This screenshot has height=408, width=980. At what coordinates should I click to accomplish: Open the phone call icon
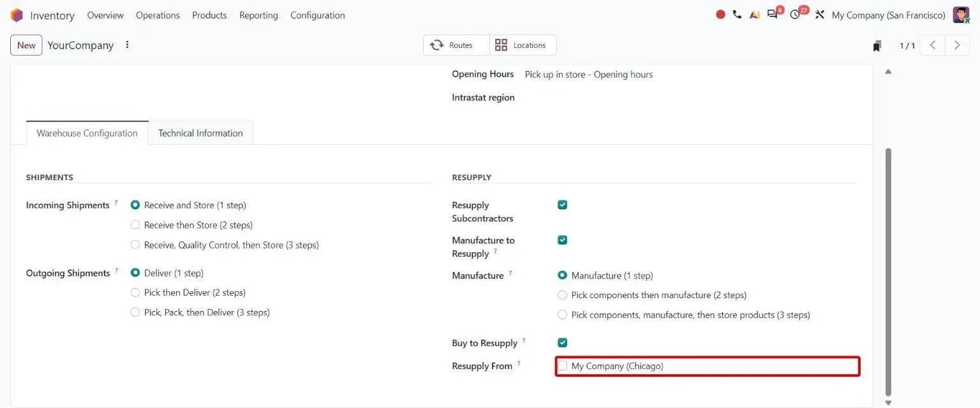[737, 14]
